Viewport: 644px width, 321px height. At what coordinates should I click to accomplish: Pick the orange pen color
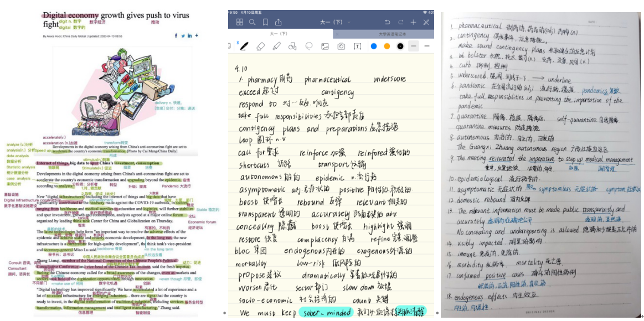pos(387,46)
